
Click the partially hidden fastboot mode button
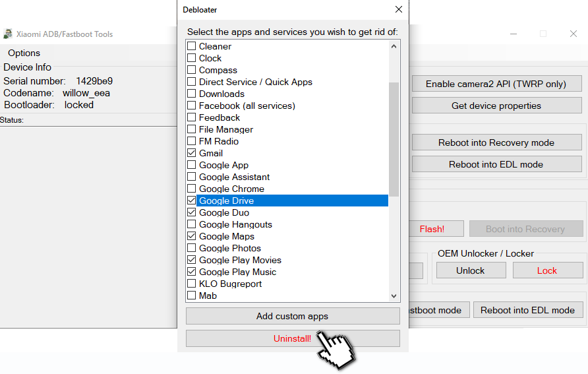tap(439, 310)
